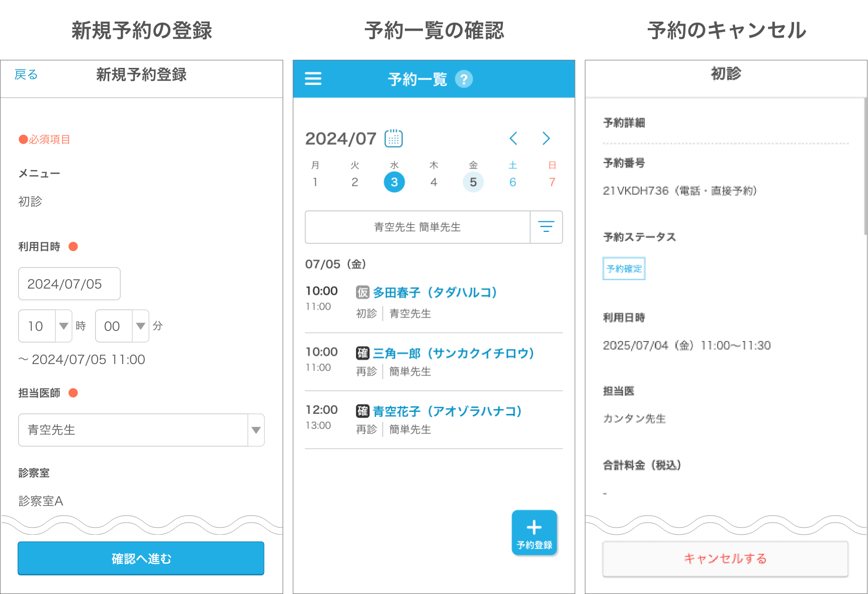Toggle the 青空先生 簡単先生 doctor filter
Screen dimensions: 868x594
(x=417, y=227)
